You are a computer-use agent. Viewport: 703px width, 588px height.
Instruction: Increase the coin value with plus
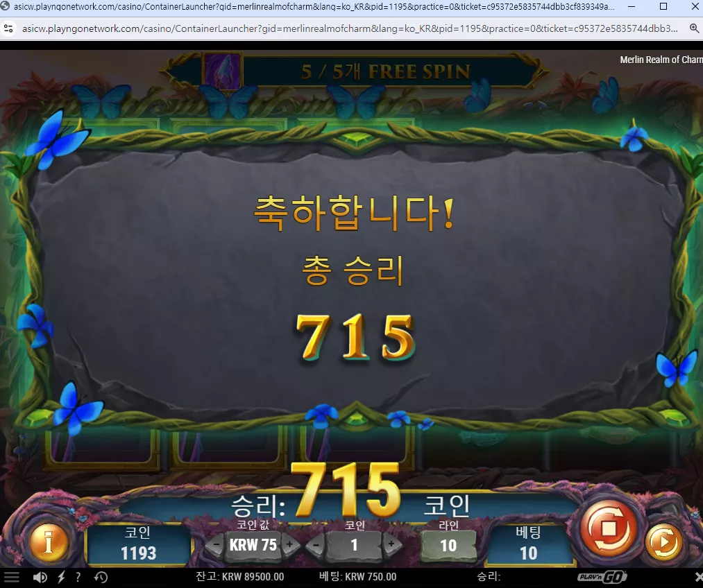(x=290, y=544)
